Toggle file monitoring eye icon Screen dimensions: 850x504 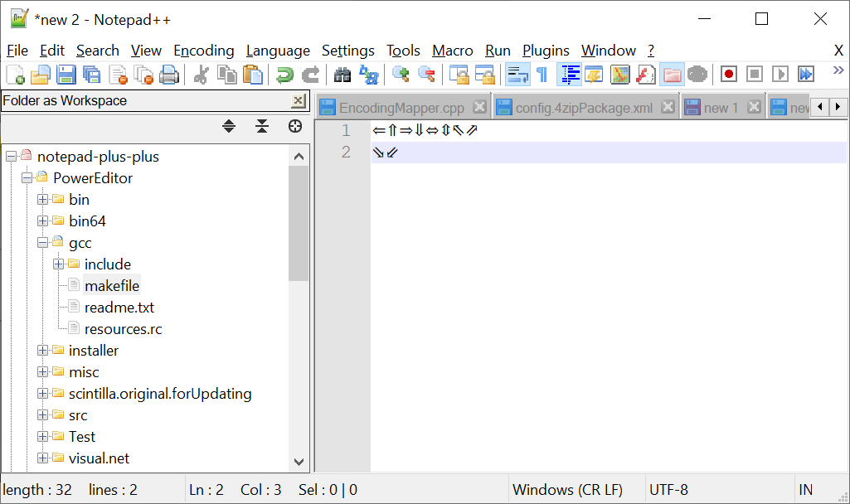pyautogui.click(x=697, y=75)
